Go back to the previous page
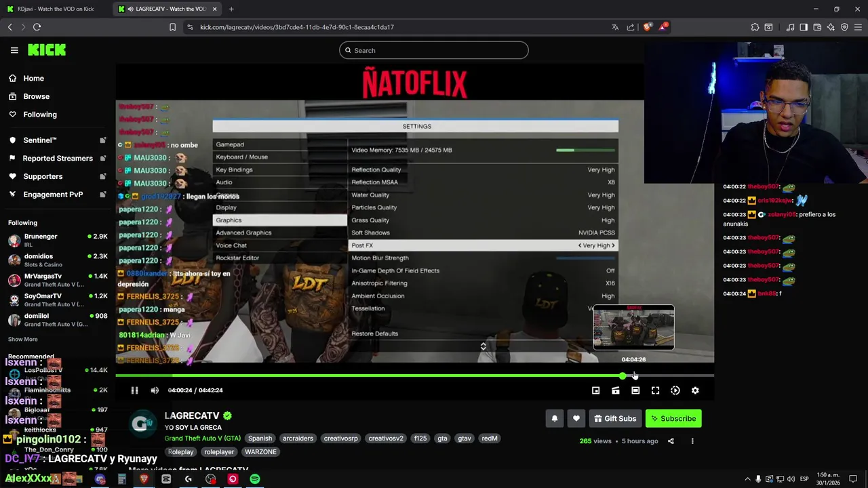Image resolution: width=868 pixels, height=488 pixels. coord(9,27)
